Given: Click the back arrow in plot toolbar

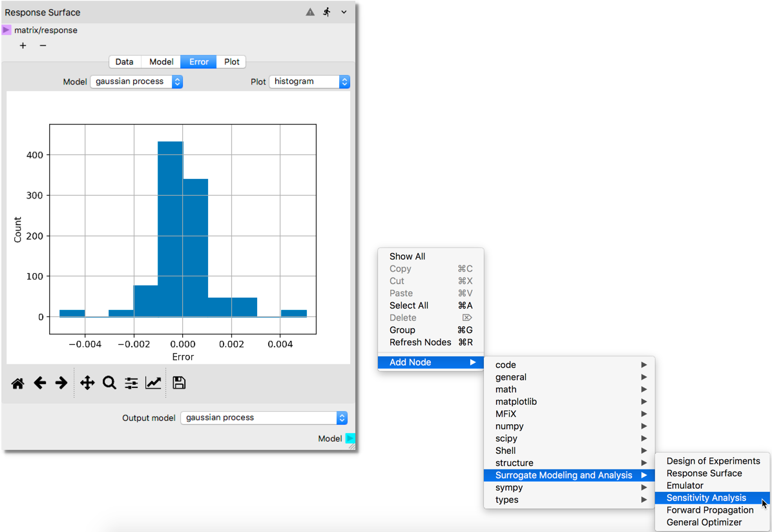Looking at the screenshot, I should coord(40,384).
